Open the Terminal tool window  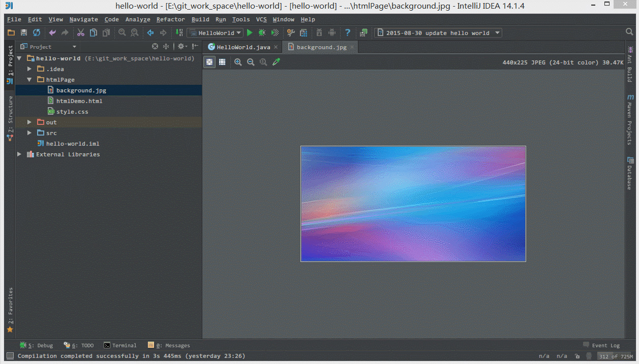point(120,345)
